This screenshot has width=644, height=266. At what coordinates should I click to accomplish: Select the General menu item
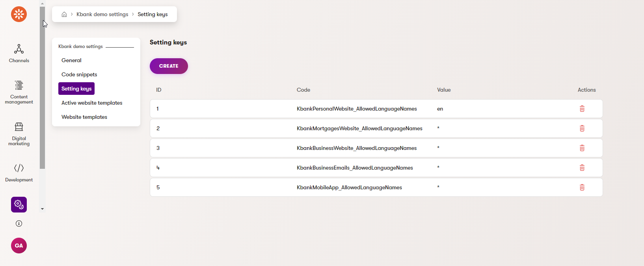click(x=71, y=60)
